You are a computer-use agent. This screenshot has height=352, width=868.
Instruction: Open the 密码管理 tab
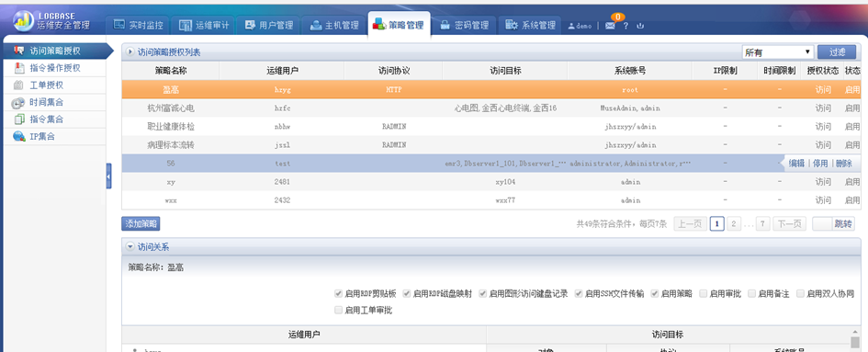[464, 25]
